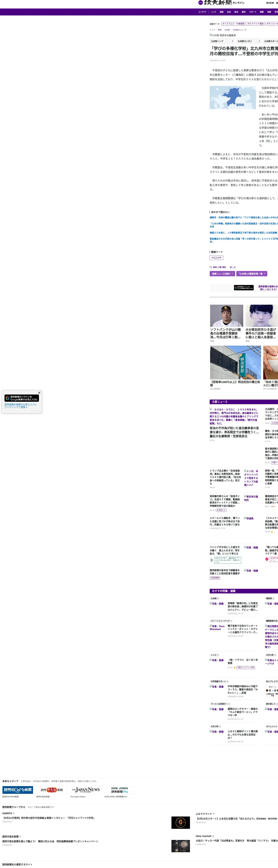Click the 九州発 breadcrumb link
The height and width of the screenshot is (868, 278).
(x=227, y=30)
